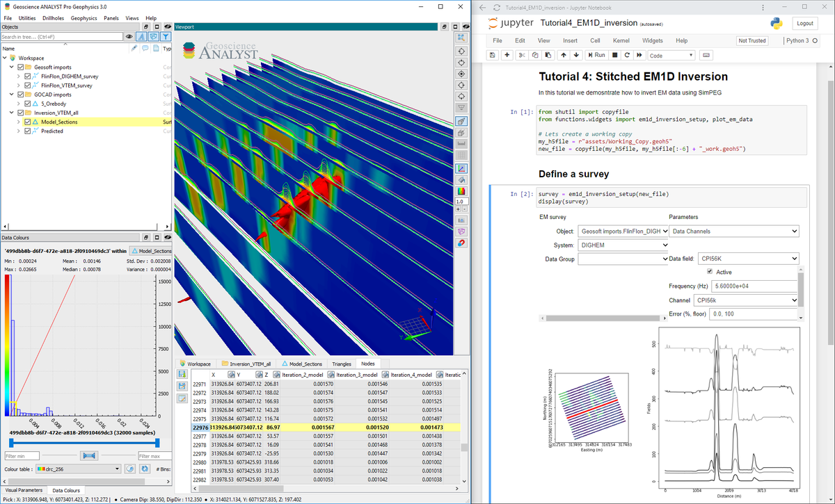The height and width of the screenshot is (504, 835).
Task: Open the Object dropdown in EM survey
Action: 623,231
